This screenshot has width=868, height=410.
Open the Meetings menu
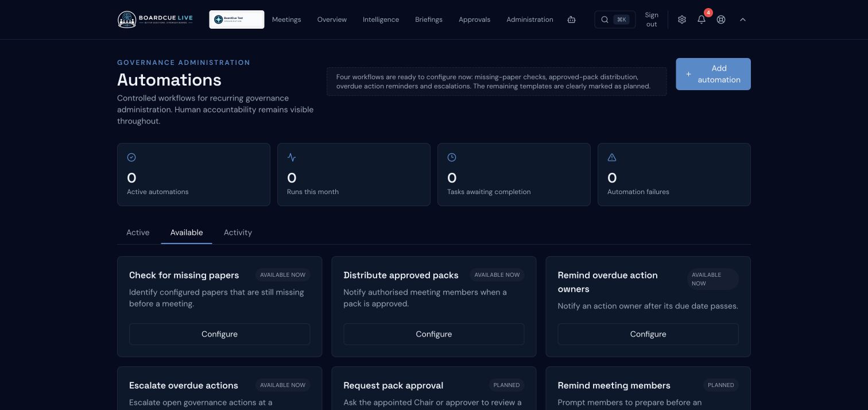[286, 20]
